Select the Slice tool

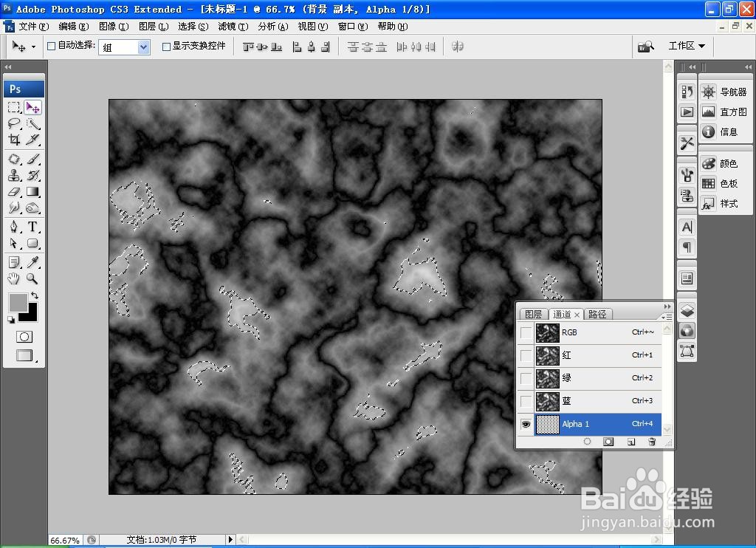(32, 140)
